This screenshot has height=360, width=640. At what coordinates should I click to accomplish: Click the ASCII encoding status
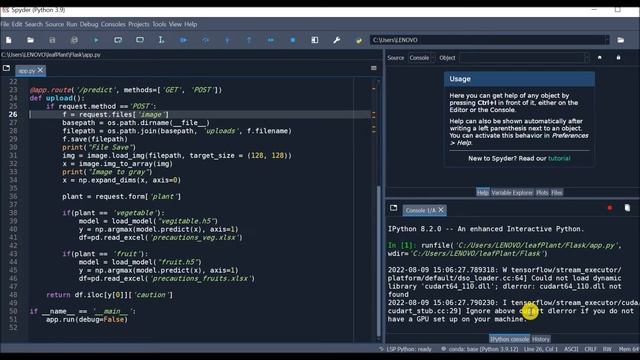pyautogui.click(x=571, y=349)
